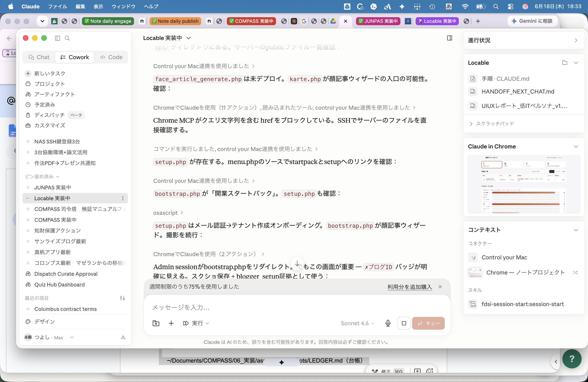
Task: Open プロジェクト in sidebar
Action: tap(75, 84)
